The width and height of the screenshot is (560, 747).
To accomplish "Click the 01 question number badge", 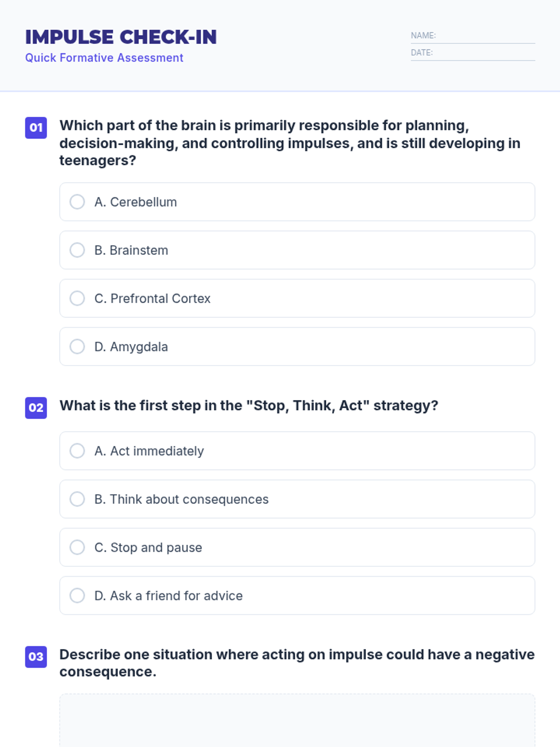I will [36, 128].
